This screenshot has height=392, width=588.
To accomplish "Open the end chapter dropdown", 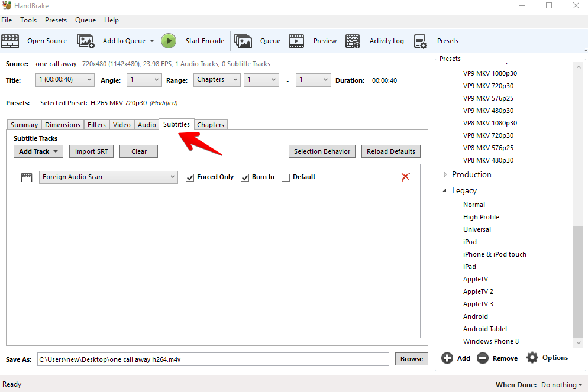I will 313,80.
